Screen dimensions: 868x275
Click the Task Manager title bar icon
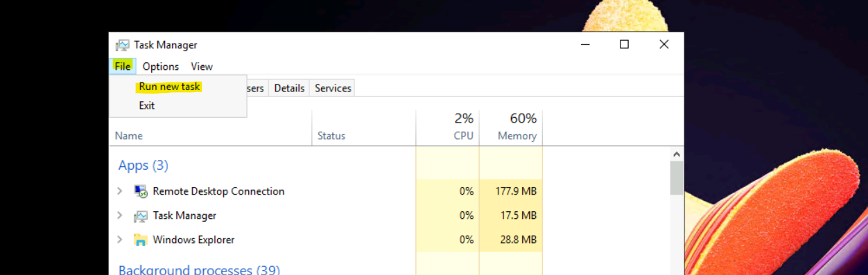(122, 45)
